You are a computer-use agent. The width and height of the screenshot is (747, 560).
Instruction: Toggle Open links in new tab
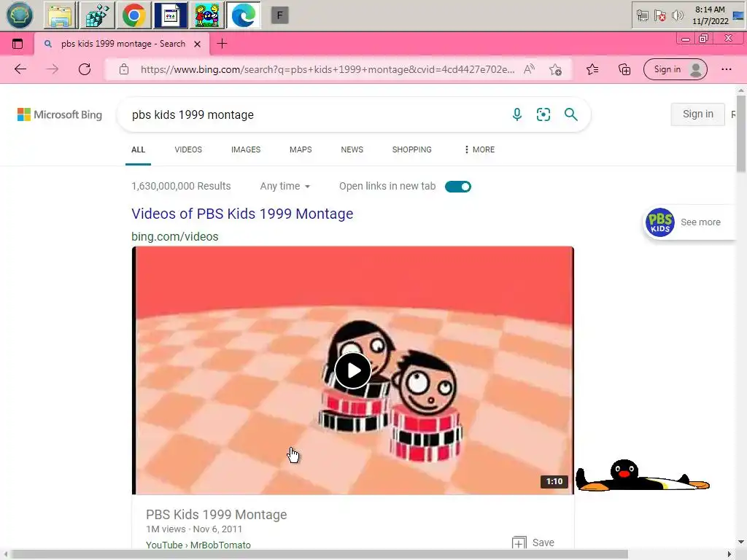point(458,187)
